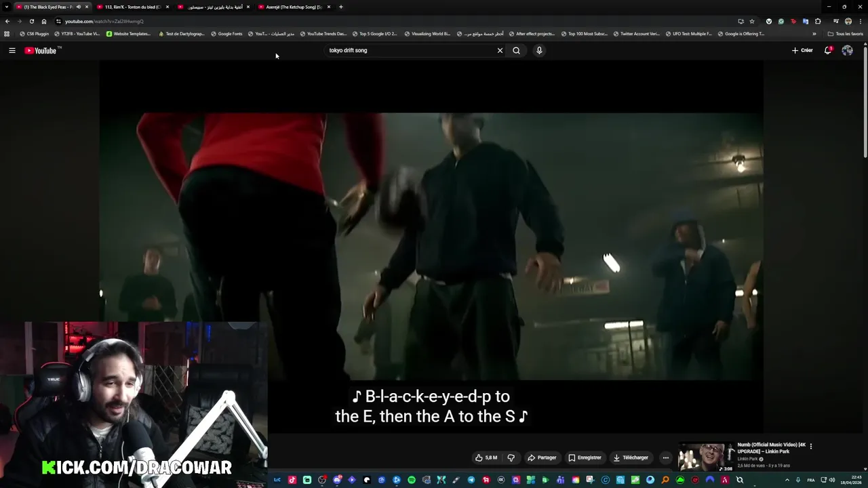Screen dimensions: 868x488
Task: Click the video player frame
Action: [x=431, y=247]
